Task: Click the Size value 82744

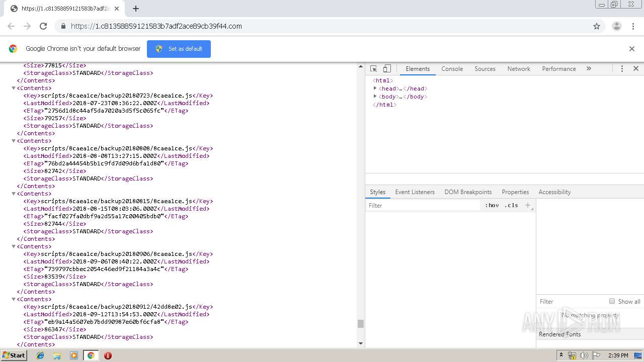Action: (x=53, y=224)
